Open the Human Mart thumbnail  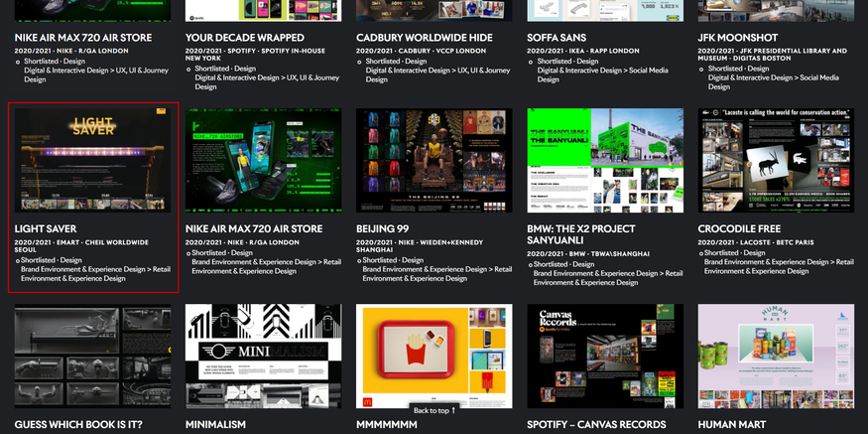tap(776, 356)
